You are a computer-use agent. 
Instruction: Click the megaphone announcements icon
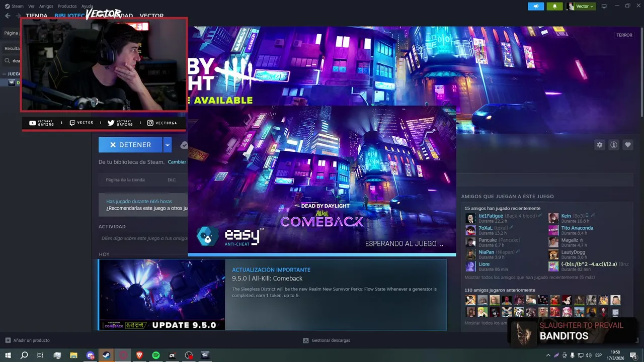pos(536,6)
